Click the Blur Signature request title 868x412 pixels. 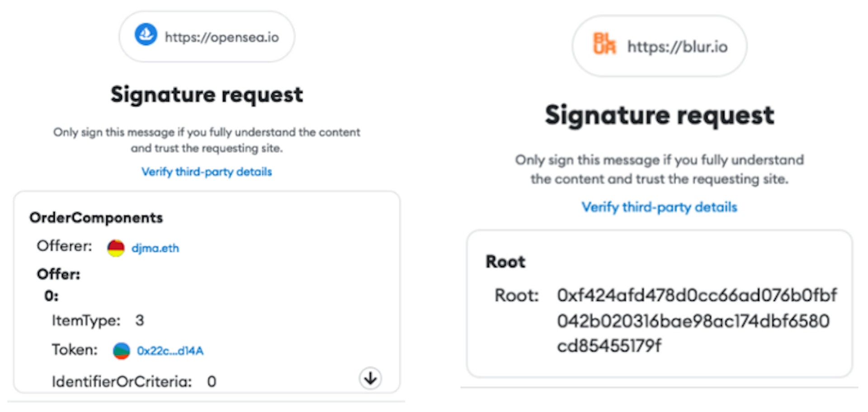659,115
